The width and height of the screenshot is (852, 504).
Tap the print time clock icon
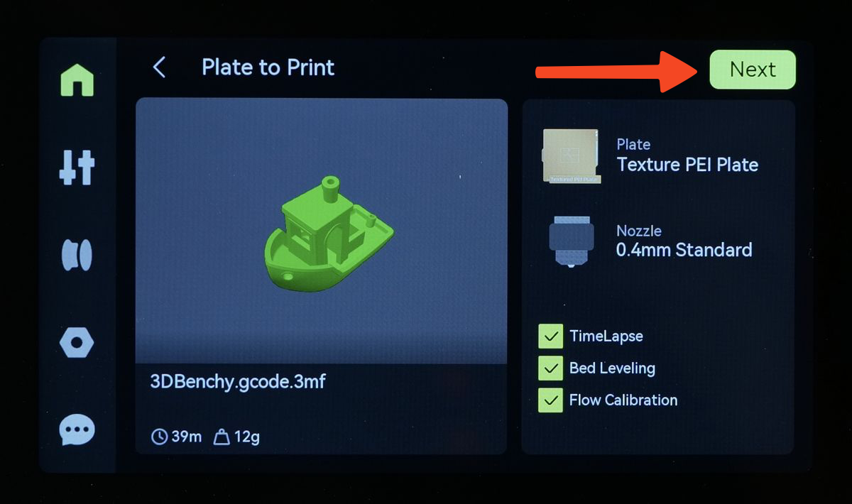pyautogui.click(x=160, y=437)
